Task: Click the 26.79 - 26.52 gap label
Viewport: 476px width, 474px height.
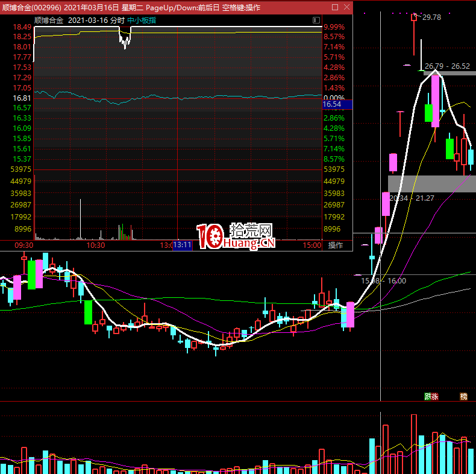Action: click(447, 66)
